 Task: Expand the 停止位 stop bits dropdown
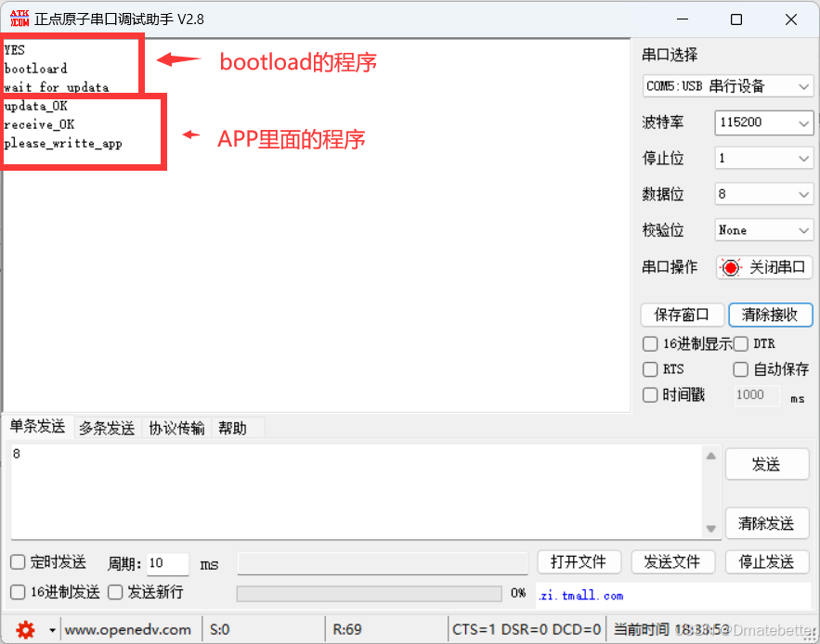(763, 158)
